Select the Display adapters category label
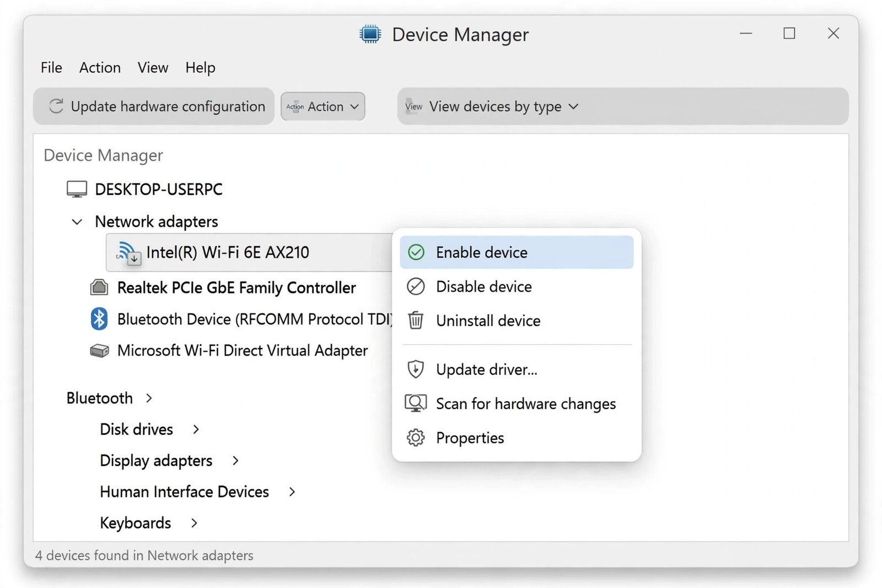The height and width of the screenshot is (588, 882). coord(156,461)
